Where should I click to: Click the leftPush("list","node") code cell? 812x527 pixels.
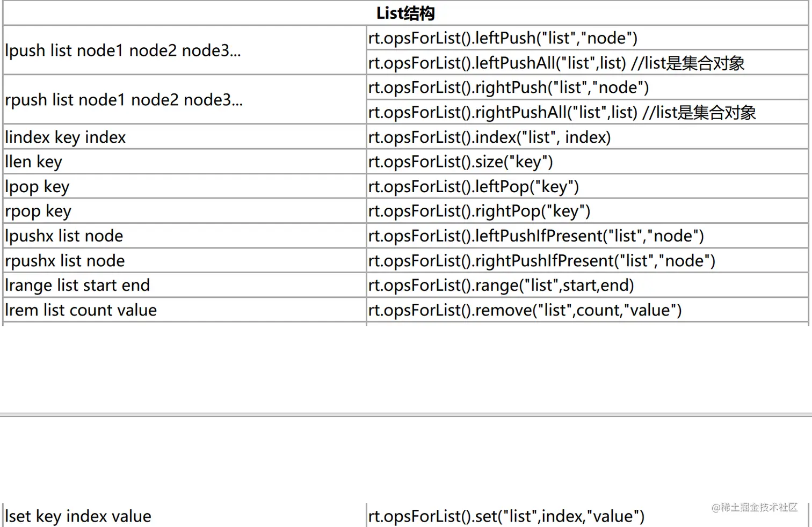pos(503,38)
